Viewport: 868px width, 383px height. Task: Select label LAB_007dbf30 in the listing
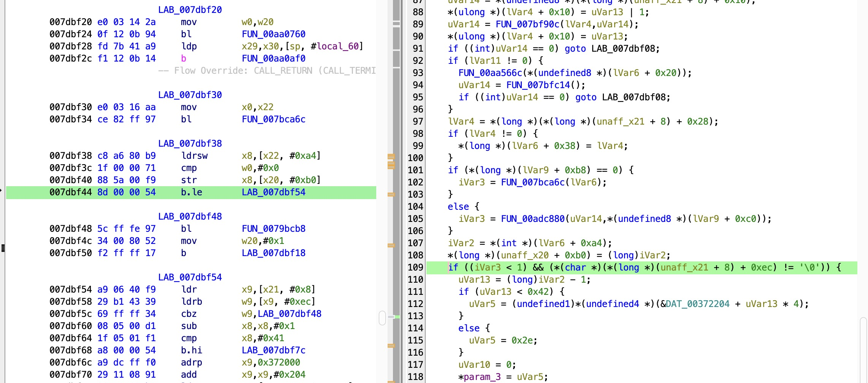click(190, 95)
